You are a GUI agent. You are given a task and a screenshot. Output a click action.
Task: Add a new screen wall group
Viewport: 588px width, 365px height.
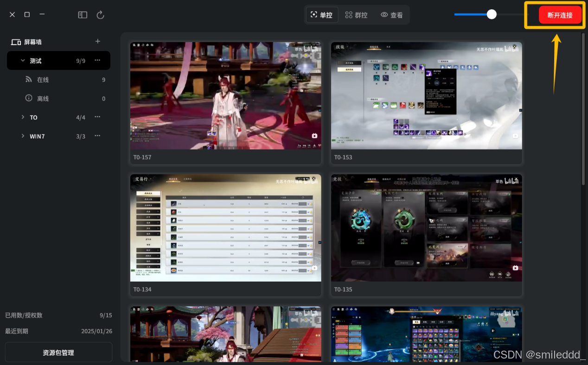point(98,41)
